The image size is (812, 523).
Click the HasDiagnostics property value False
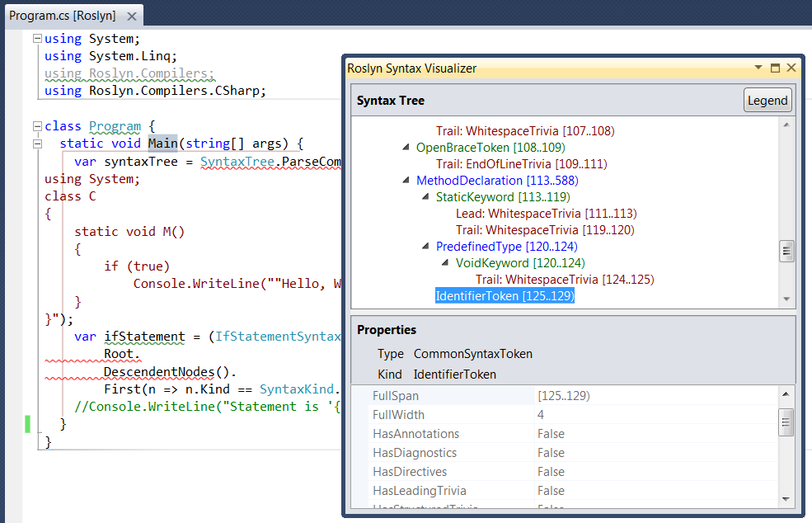tap(551, 453)
